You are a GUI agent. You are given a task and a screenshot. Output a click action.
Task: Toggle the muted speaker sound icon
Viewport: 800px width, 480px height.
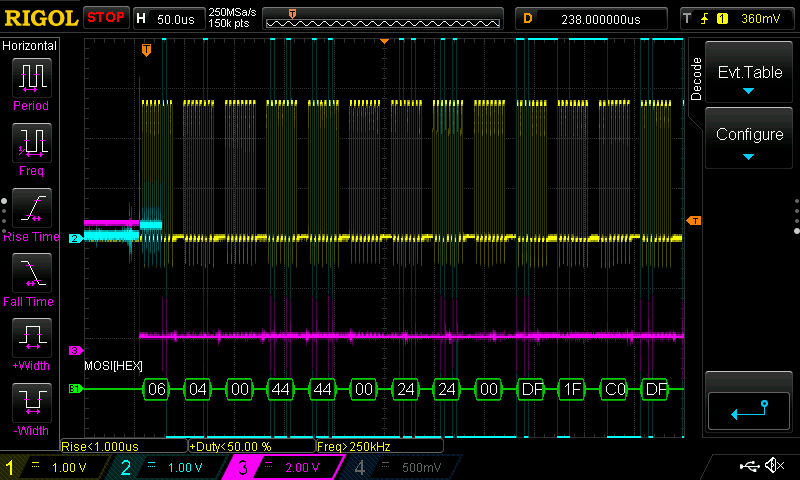coord(774,465)
